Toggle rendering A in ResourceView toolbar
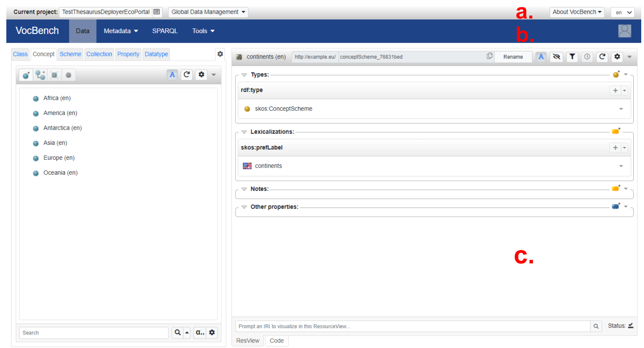This screenshot has height=348, width=644. pyautogui.click(x=541, y=57)
